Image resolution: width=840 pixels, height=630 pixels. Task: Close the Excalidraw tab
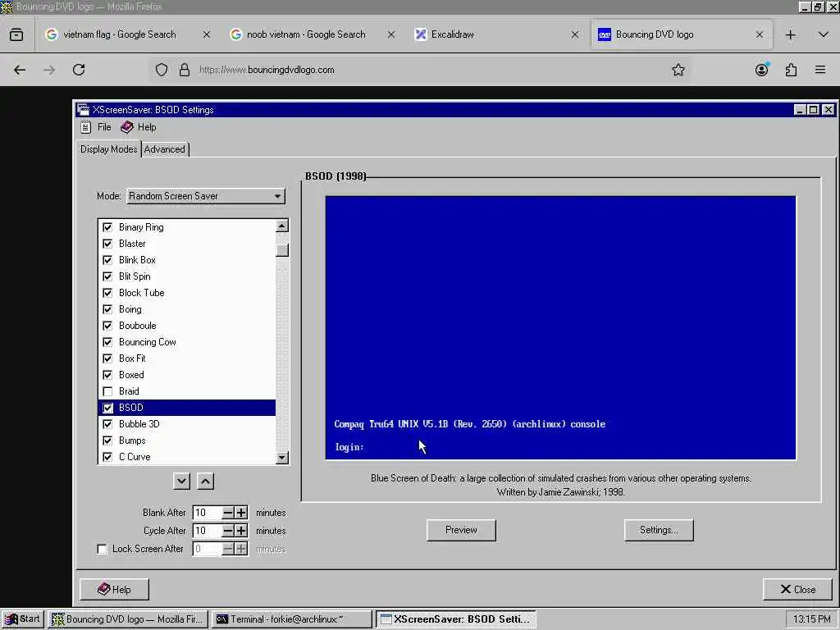click(575, 34)
